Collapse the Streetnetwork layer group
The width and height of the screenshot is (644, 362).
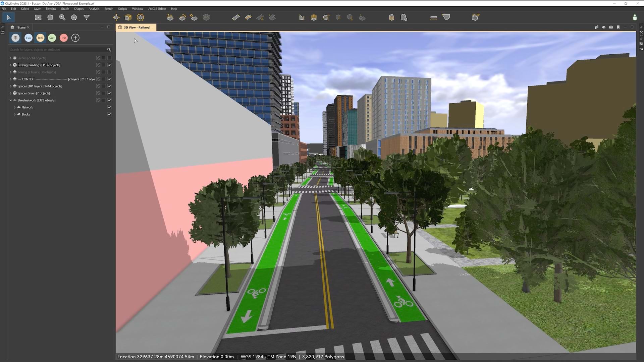pos(10,100)
